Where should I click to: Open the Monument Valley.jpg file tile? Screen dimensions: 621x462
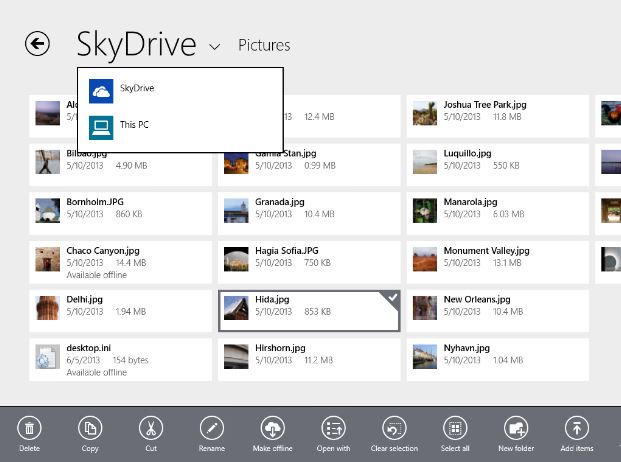(498, 262)
